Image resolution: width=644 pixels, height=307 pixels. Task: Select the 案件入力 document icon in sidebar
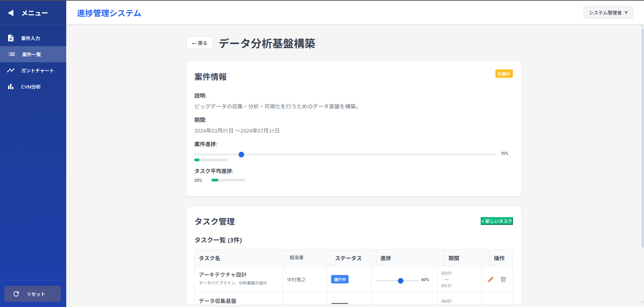10,38
